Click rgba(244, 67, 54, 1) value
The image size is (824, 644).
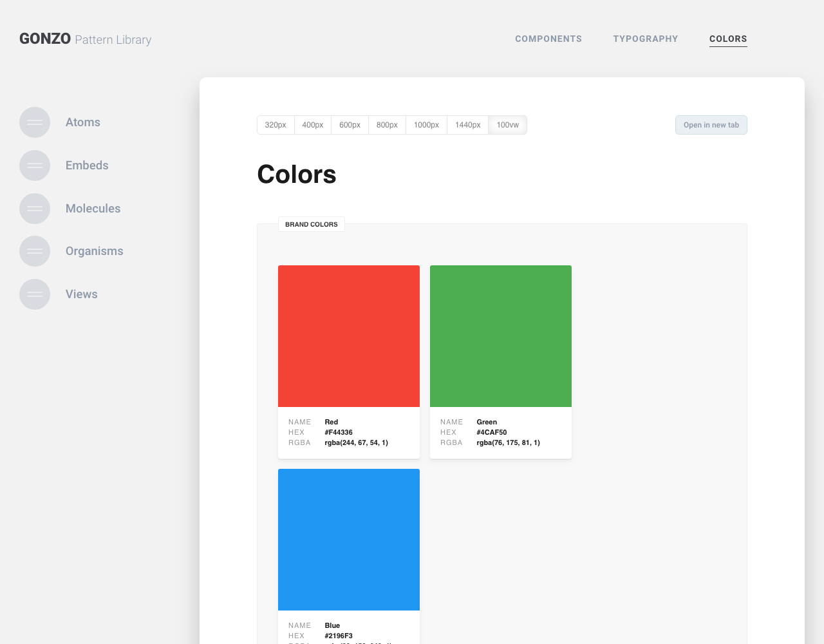[x=357, y=442]
